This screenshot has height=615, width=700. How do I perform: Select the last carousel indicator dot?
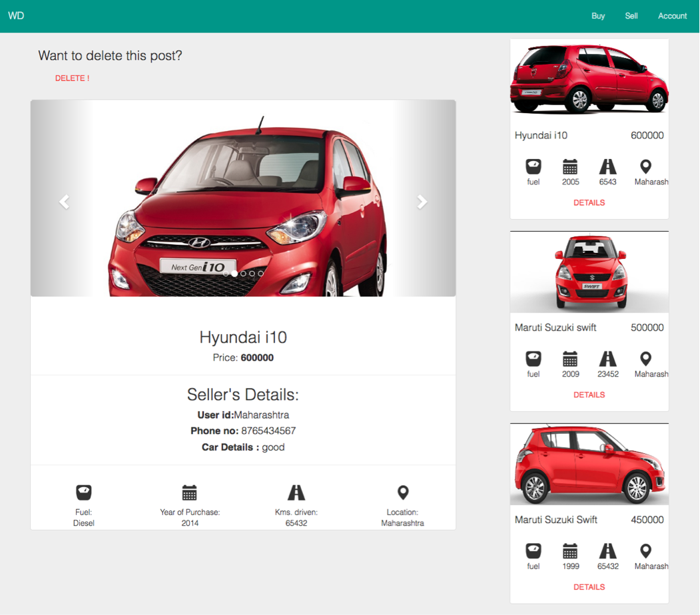tap(260, 274)
